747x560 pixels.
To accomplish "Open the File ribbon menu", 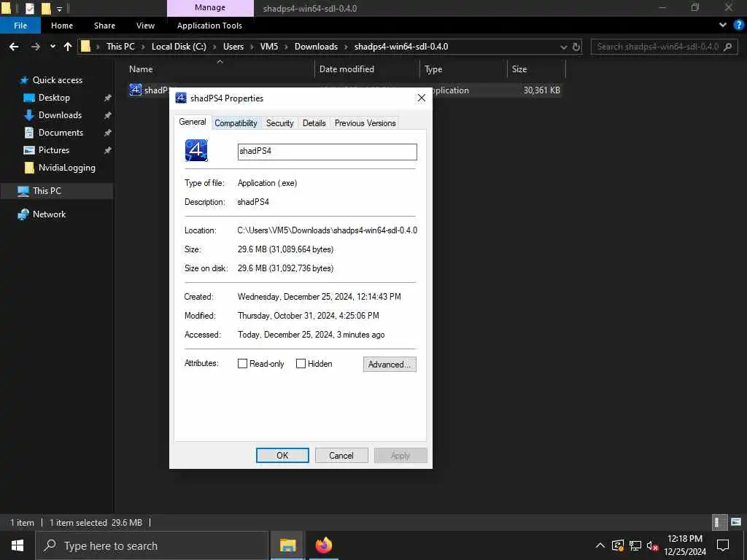I will [x=20, y=26].
